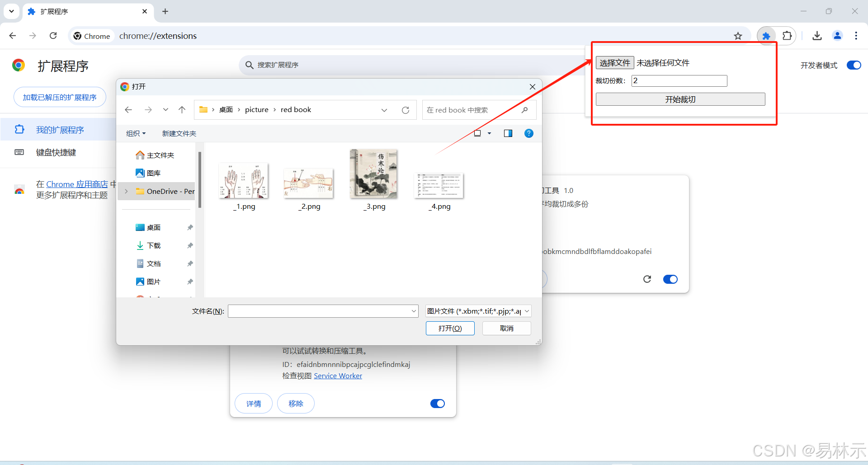Toggle the lower extension card enable switch
Viewport: 868px width, 465px height.
(438, 404)
